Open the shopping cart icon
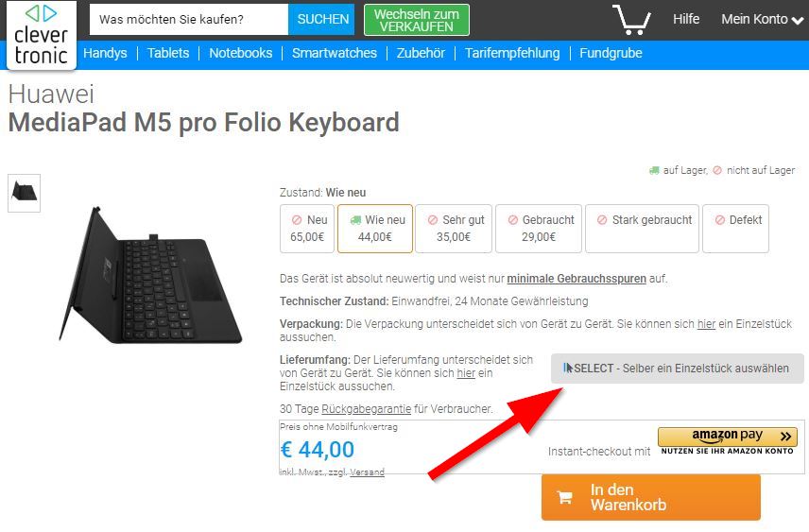Screen dimensions: 809x532 point(631,19)
